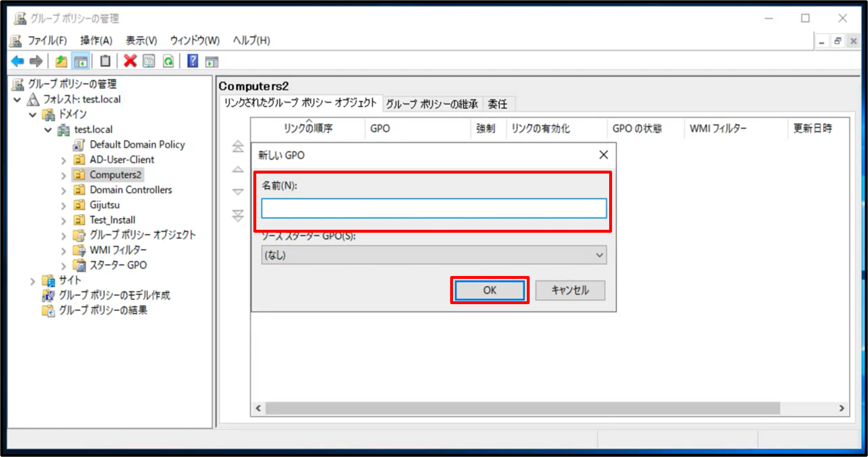This screenshot has height=457, width=868.
Task: Click the Computers2 OU folder icon
Action: point(79,175)
